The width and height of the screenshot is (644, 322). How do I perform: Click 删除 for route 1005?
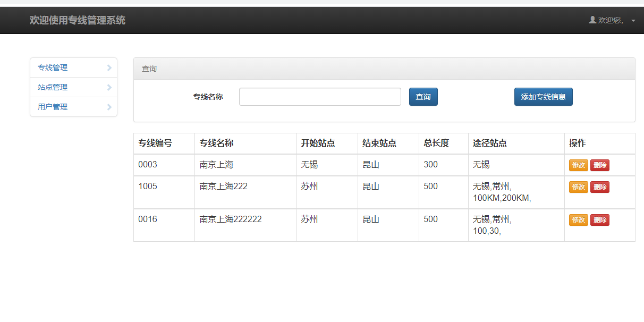[600, 187]
